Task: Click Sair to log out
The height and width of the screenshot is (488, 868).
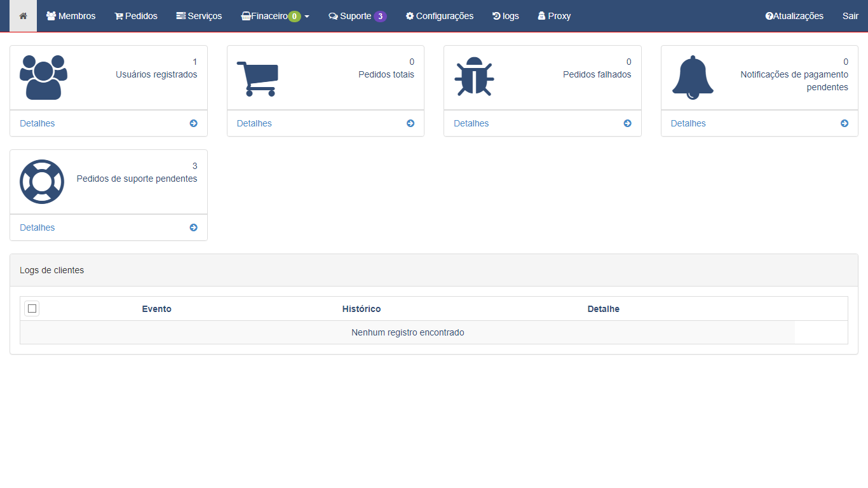Action: 850,16
